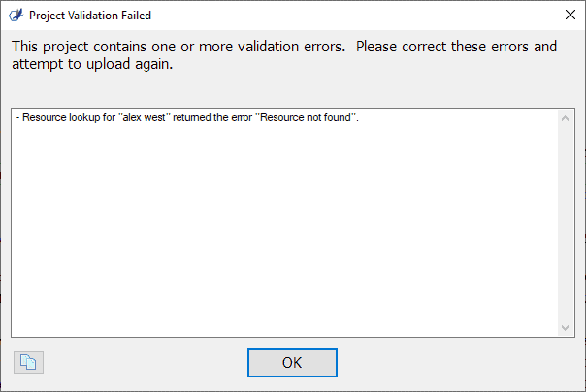Click the "alex west" name in the error message
The image size is (586, 392).
coord(145,117)
